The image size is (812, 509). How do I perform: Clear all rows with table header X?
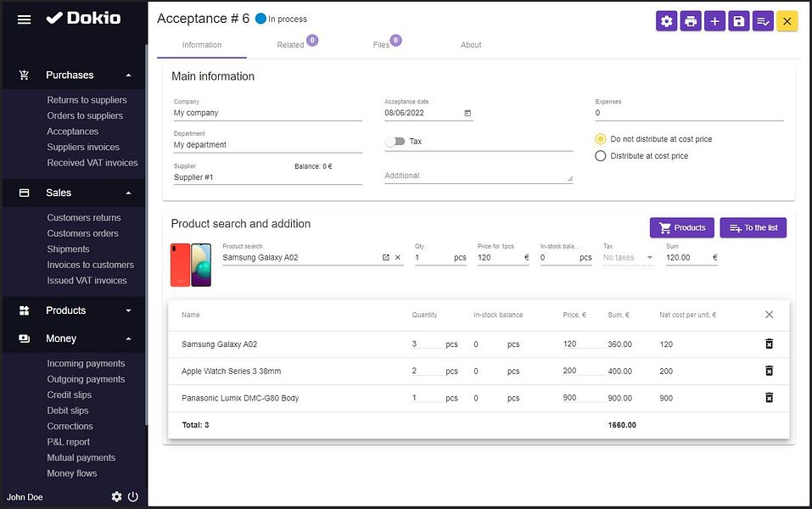click(769, 315)
